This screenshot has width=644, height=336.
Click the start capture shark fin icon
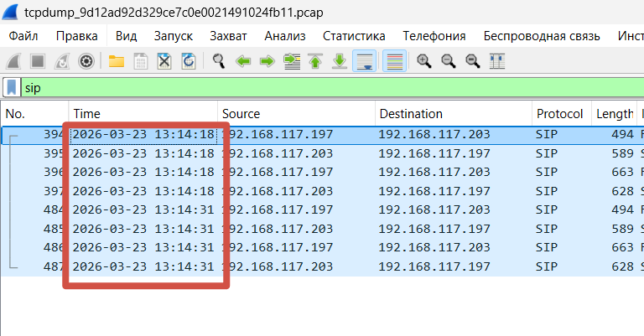(13, 61)
